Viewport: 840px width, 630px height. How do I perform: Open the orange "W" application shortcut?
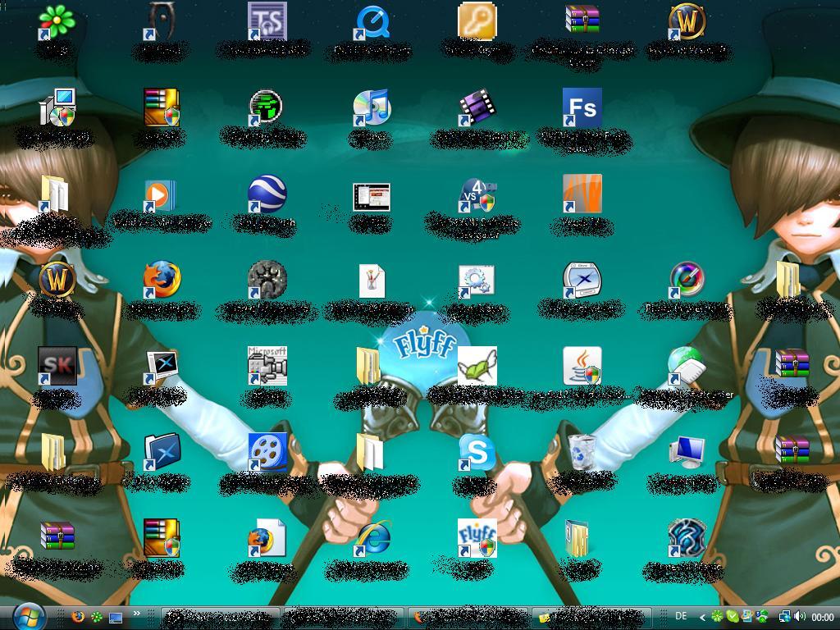pyautogui.click(x=582, y=194)
